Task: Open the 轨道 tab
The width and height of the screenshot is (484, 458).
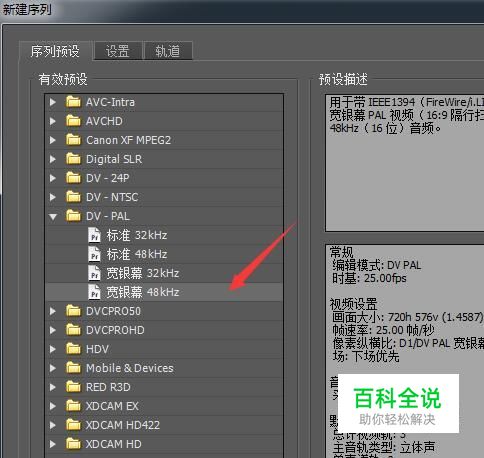Action: tap(168, 51)
